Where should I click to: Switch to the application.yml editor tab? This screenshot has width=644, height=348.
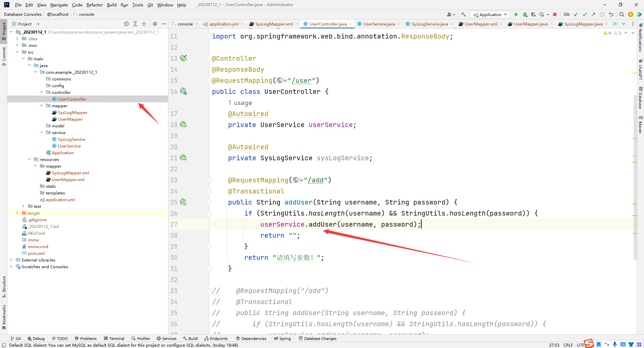[x=224, y=24]
